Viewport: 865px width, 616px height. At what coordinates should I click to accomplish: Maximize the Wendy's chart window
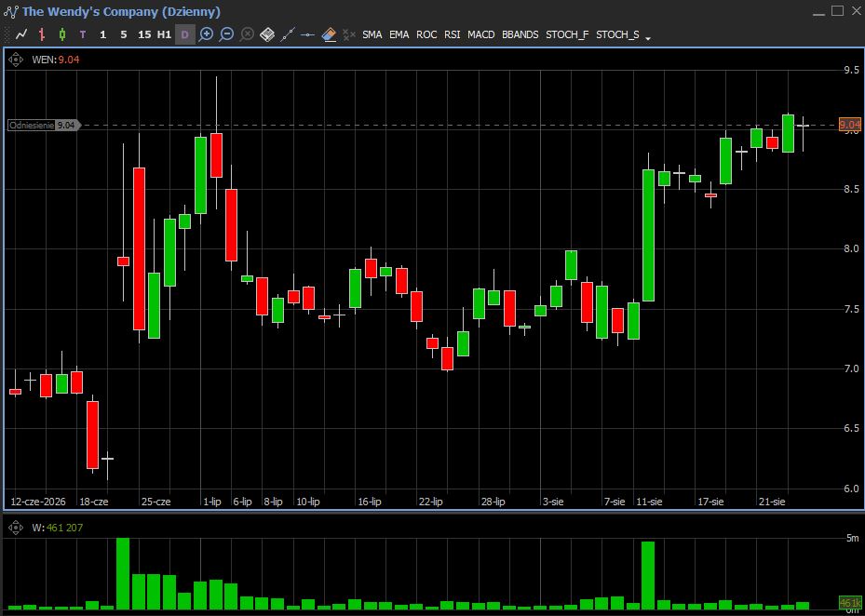837,11
